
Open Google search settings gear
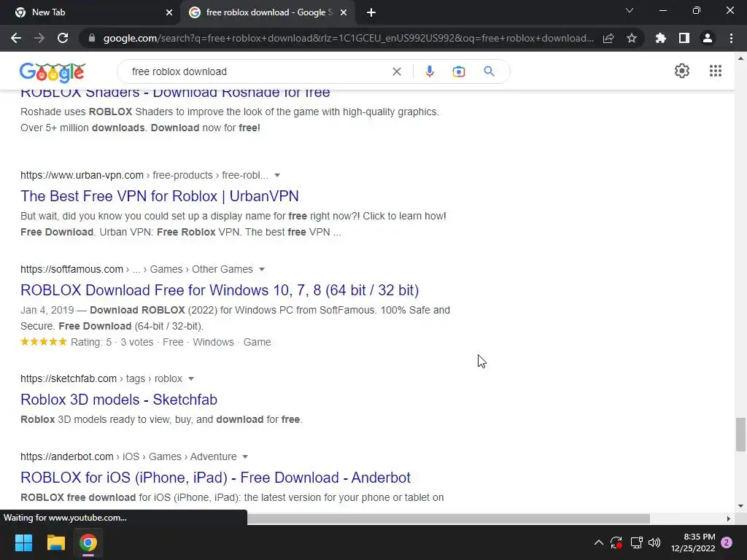[682, 71]
